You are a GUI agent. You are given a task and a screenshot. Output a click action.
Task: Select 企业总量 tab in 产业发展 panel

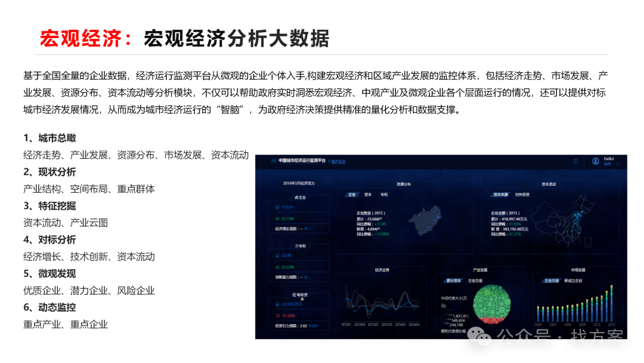point(475,281)
